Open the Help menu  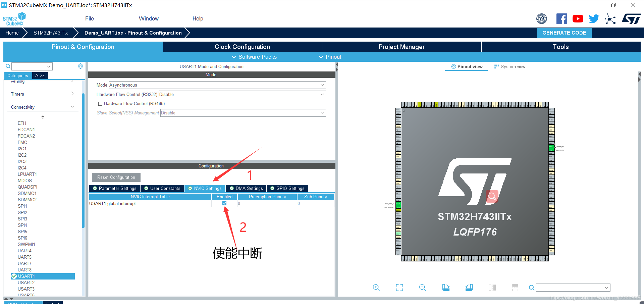tap(198, 19)
